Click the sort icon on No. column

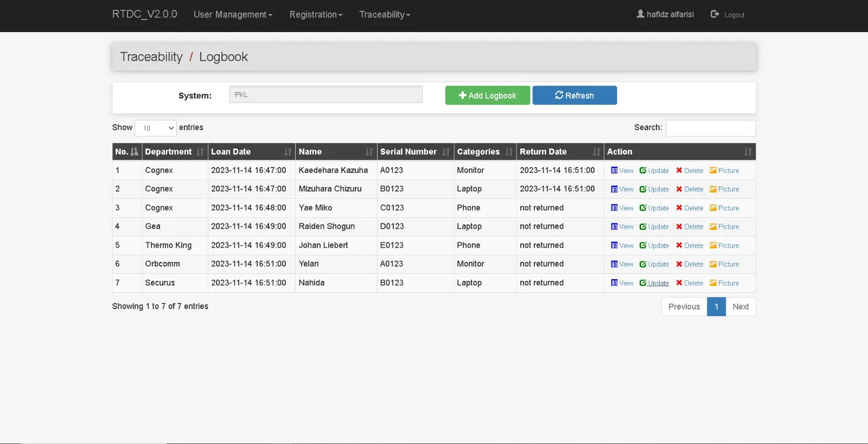pyautogui.click(x=135, y=152)
